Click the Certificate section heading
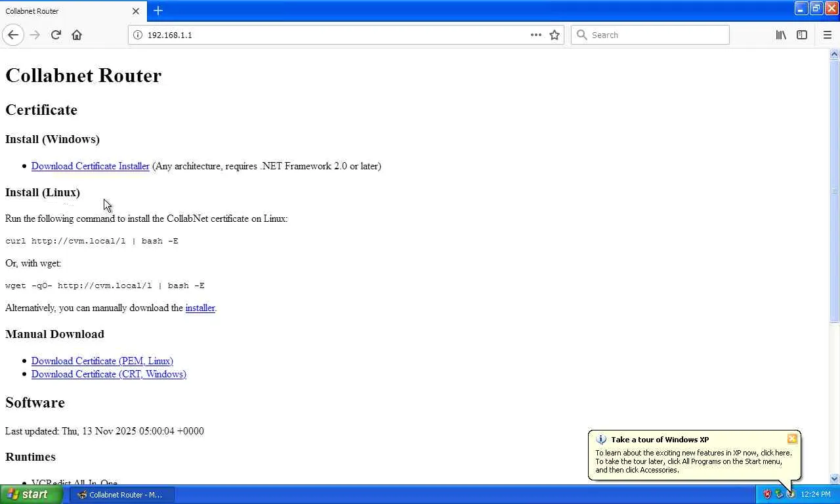This screenshot has width=840, height=504. (41, 110)
